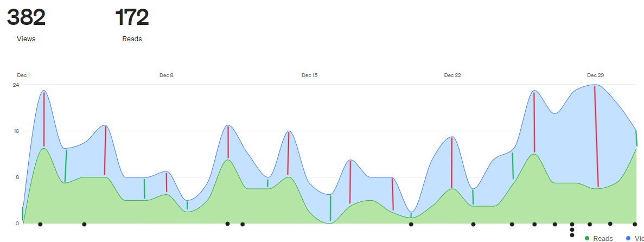Select the story dot around Dec 11
644x242 pixels.
[227, 224]
